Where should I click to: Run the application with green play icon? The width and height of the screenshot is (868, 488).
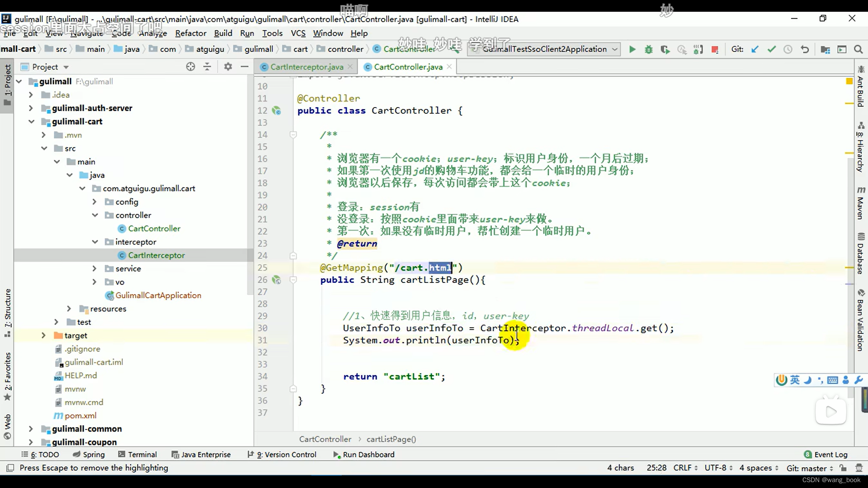[x=632, y=49]
